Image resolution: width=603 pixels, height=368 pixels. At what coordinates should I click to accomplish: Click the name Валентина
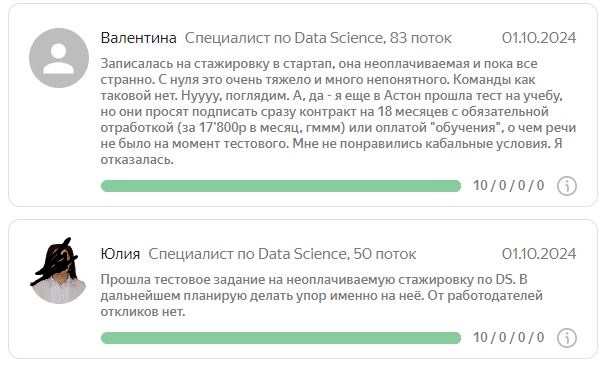pyautogui.click(x=138, y=38)
